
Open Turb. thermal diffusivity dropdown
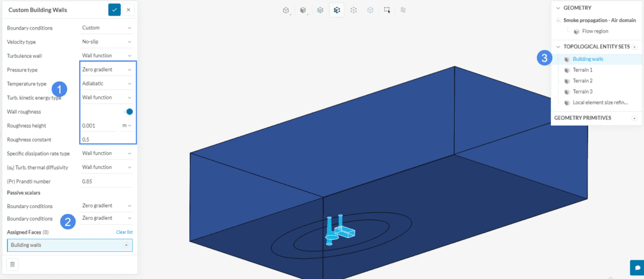[107, 167]
